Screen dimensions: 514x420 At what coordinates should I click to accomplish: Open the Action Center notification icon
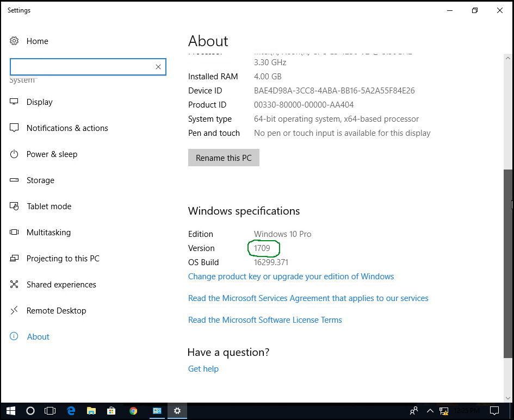tap(494, 411)
